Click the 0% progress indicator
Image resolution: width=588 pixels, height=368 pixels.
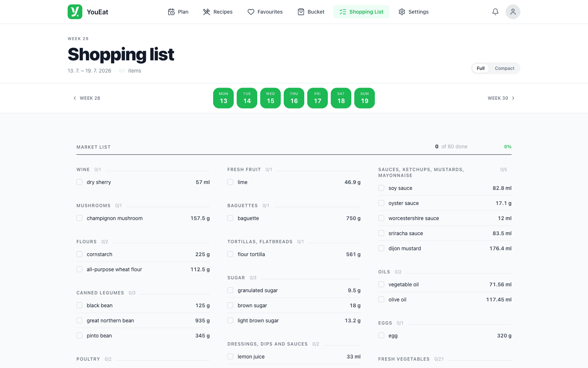coord(508,147)
